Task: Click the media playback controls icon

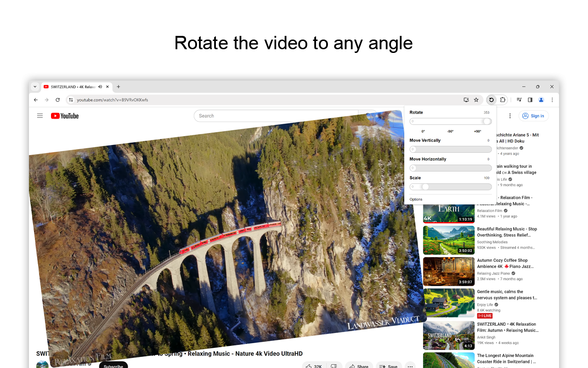Action: (x=519, y=100)
